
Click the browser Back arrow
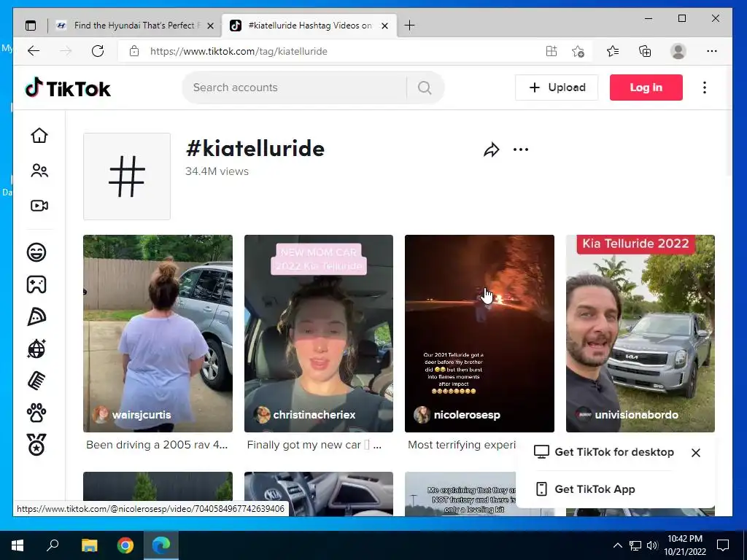(x=34, y=51)
